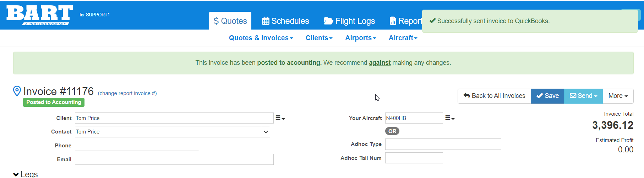Open the Send dropdown button

(x=583, y=96)
